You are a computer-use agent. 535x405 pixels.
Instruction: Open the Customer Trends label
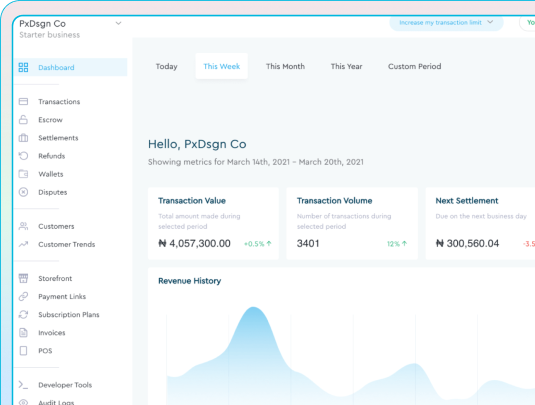click(67, 244)
